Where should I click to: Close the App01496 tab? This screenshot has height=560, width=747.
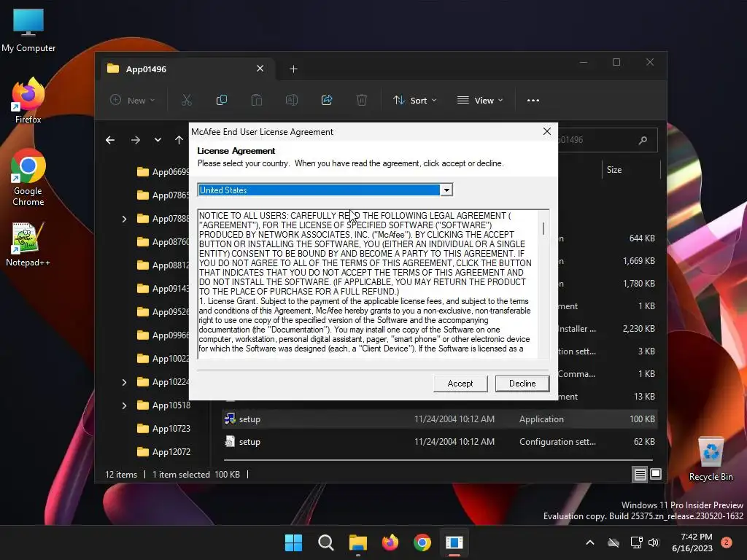[260, 69]
